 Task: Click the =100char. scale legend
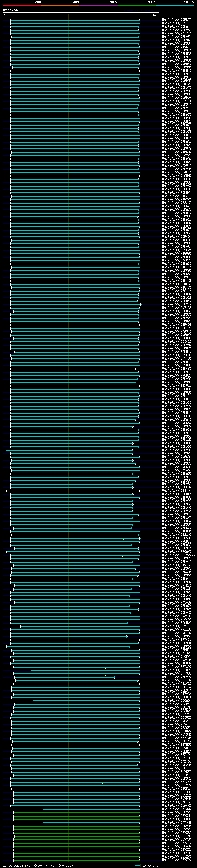tap(147, 866)
